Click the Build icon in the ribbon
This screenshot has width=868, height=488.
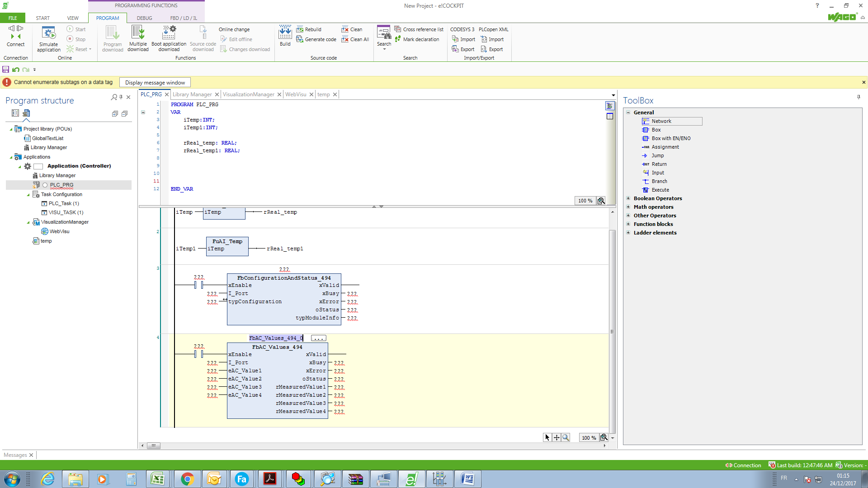pos(285,33)
